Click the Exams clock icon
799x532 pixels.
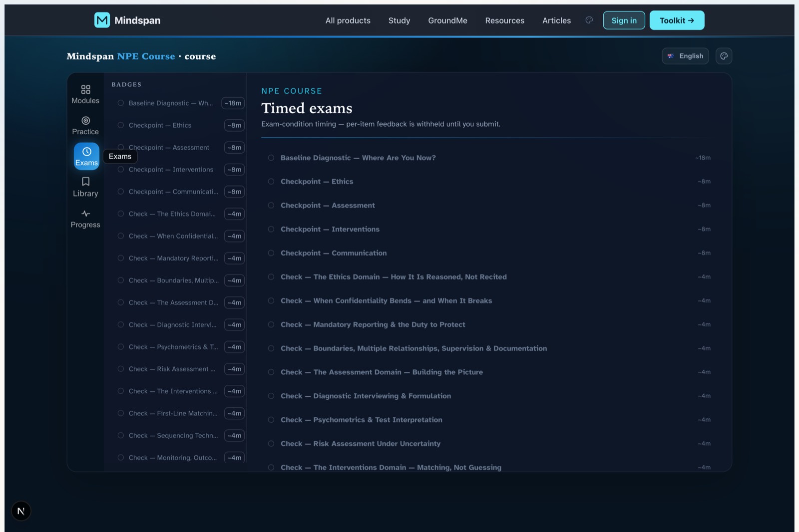tap(86, 151)
